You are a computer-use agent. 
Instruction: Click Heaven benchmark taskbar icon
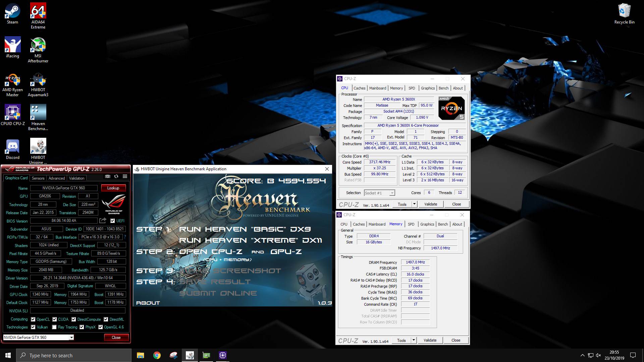click(x=190, y=355)
